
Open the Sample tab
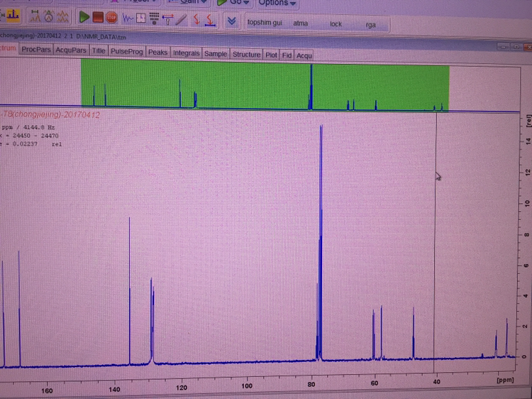click(x=216, y=54)
